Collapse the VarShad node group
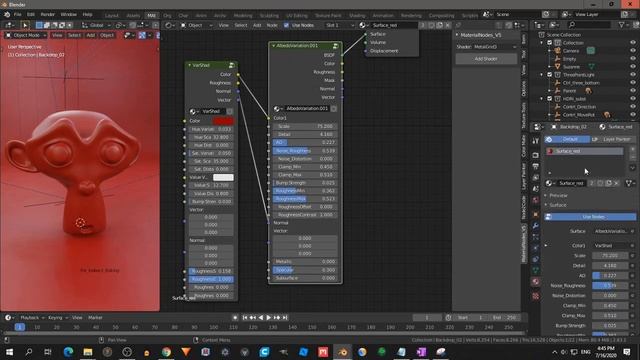Image resolution: width=640 pixels, height=360 pixels. (189, 65)
